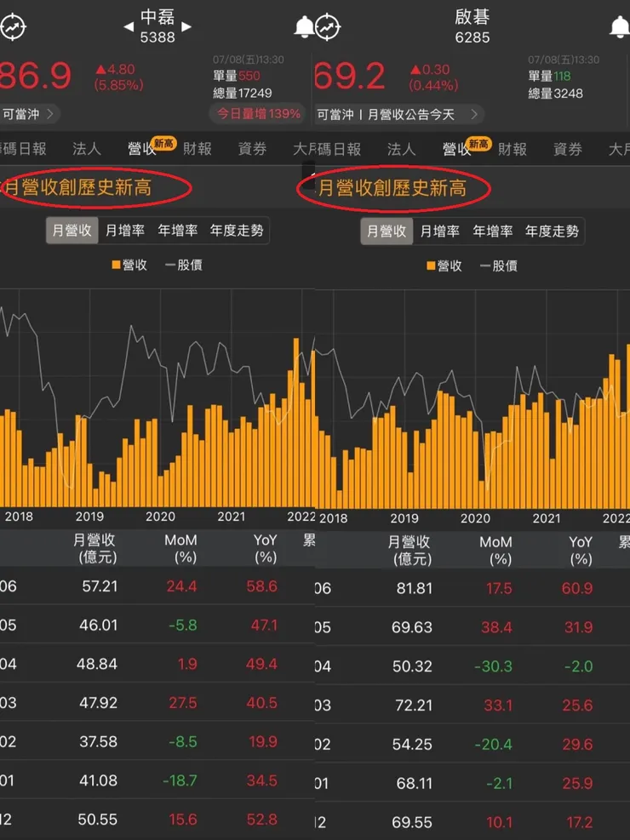Tap alert bell icon for 中磊
This screenshot has height=840, width=630.
pyautogui.click(x=304, y=26)
